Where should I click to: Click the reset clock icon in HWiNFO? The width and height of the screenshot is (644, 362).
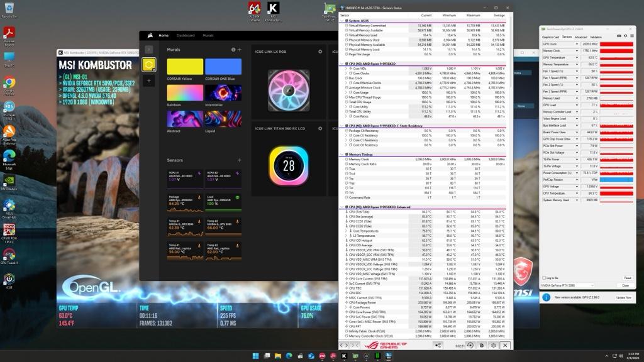tap(470, 345)
